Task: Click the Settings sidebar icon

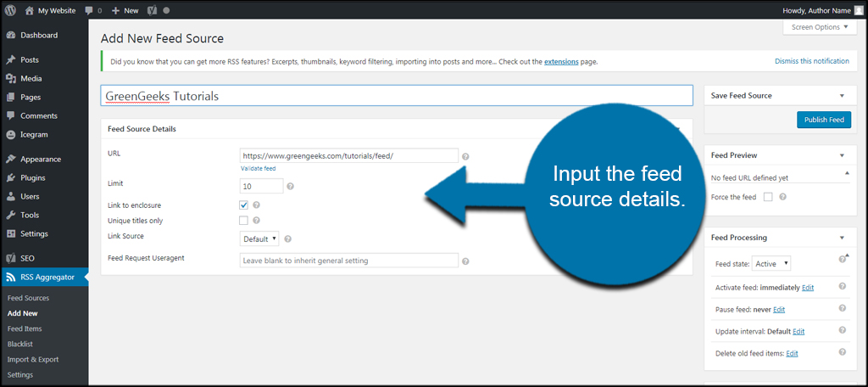Action: pos(10,233)
